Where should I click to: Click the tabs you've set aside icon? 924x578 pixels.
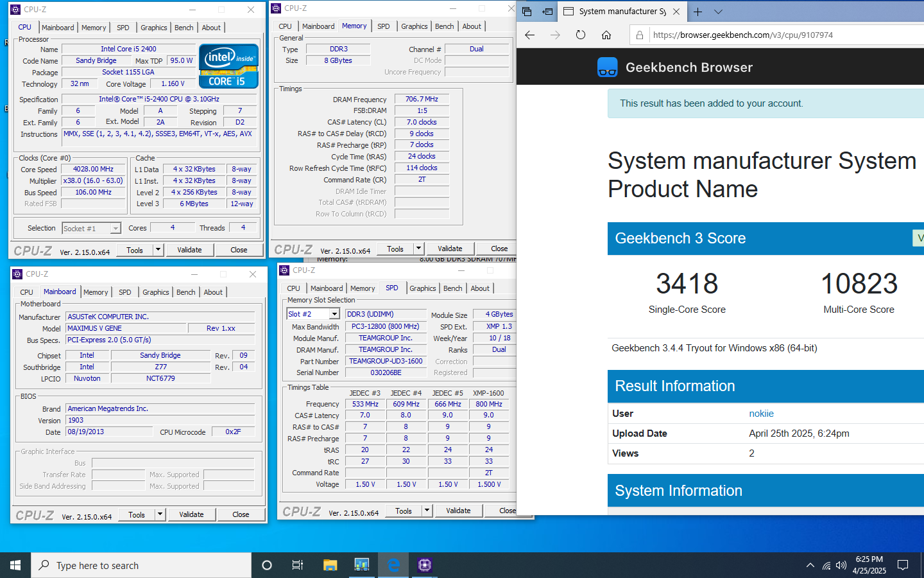pyautogui.click(x=527, y=12)
